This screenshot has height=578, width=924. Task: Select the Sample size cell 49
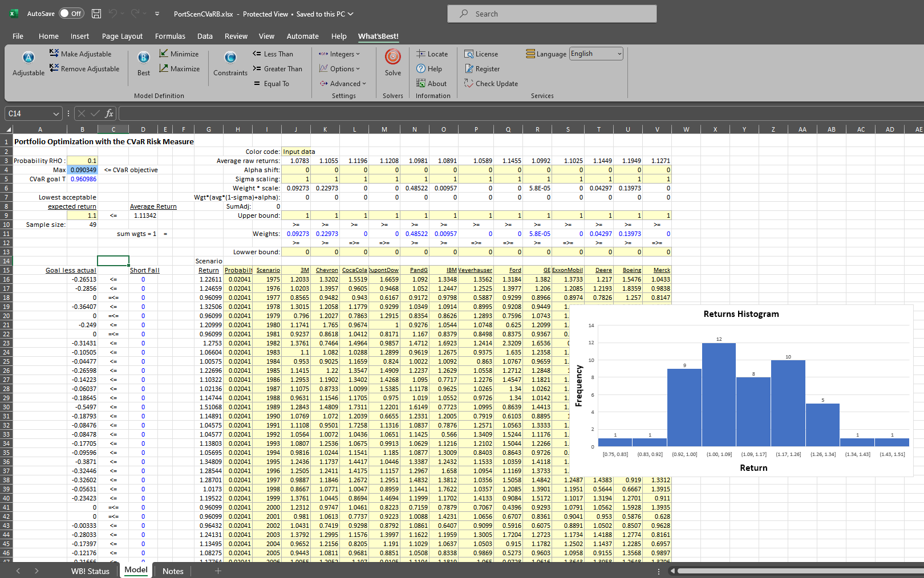82,225
